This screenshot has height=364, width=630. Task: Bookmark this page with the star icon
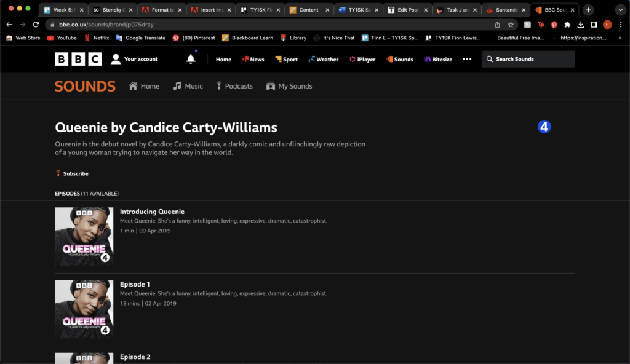tap(511, 25)
